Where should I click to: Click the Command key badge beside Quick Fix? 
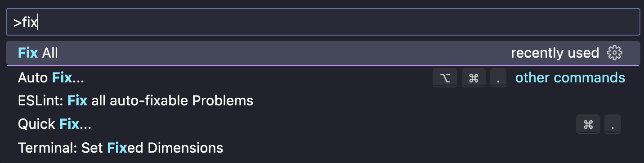click(x=588, y=124)
